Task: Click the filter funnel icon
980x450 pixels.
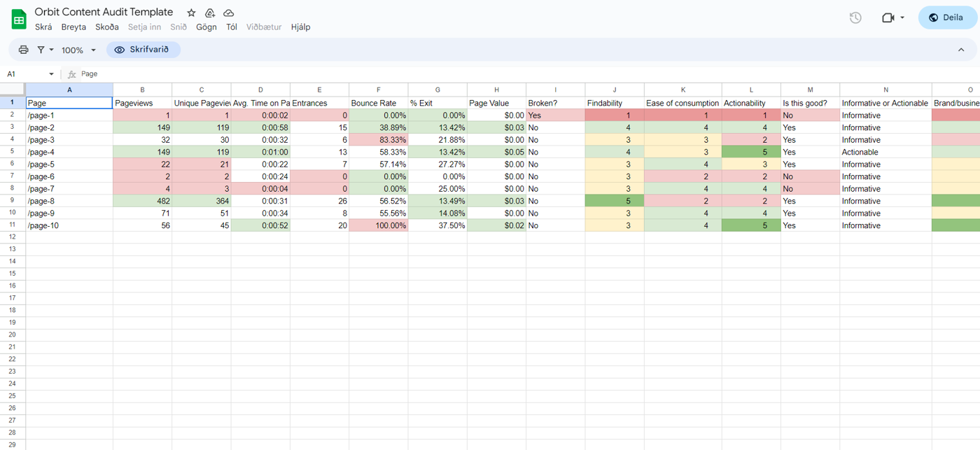Action: point(41,50)
